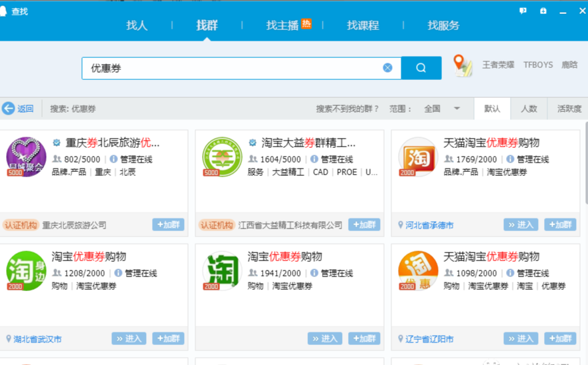588x365 pixels.
Task: Click the location pin icon for 辽宁省辽阳市
Action: (x=401, y=339)
